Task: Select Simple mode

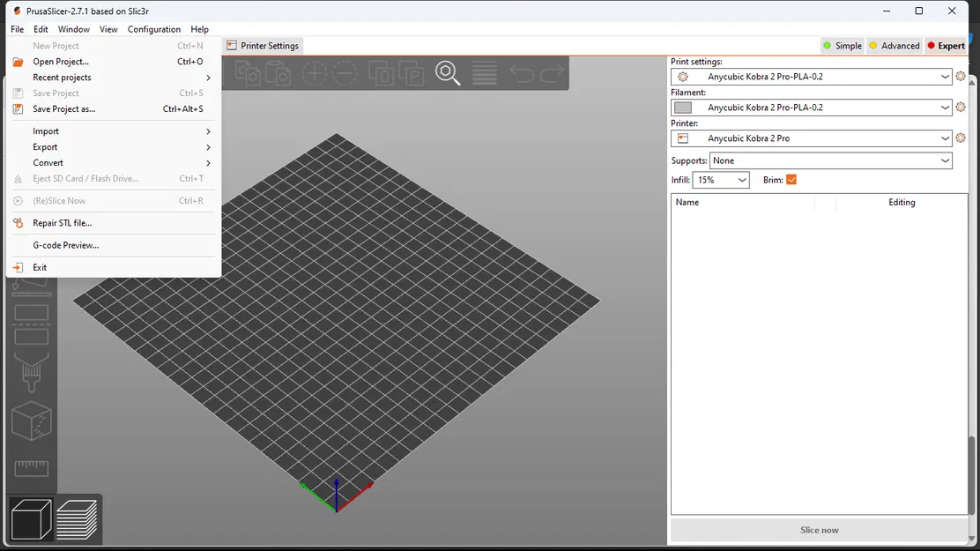Action: pos(843,46)
